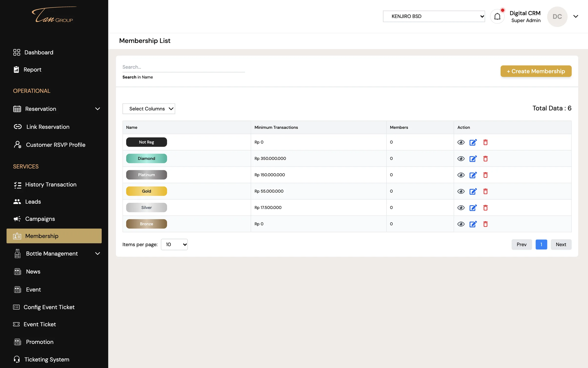View the Bronze membership details
Image resolution: width=588 pixels, height=368 pixels.
tap(461, 224)
